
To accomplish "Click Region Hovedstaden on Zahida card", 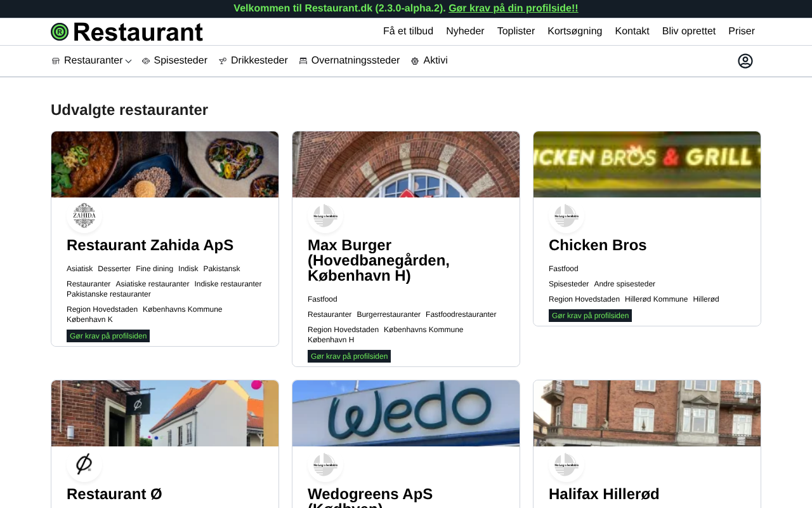I will click(102, 309).
